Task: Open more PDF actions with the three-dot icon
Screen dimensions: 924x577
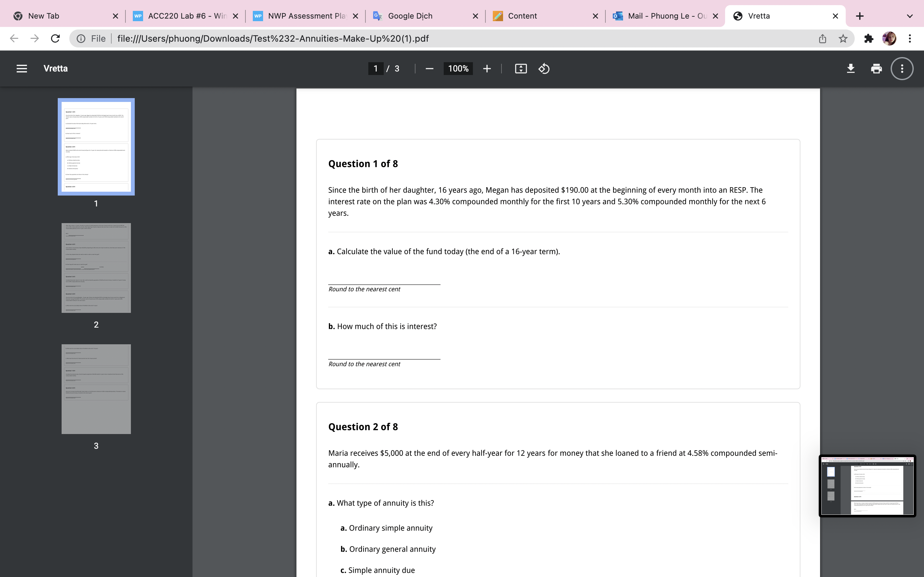Action: point(902,69)
